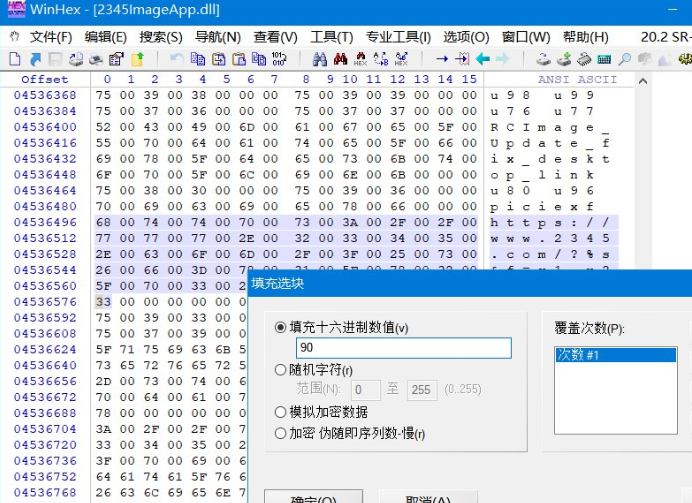The width and height of the screenshot is (692, 503).
Task: Open find text with blue binoculars icon
Action: point(320,59)
